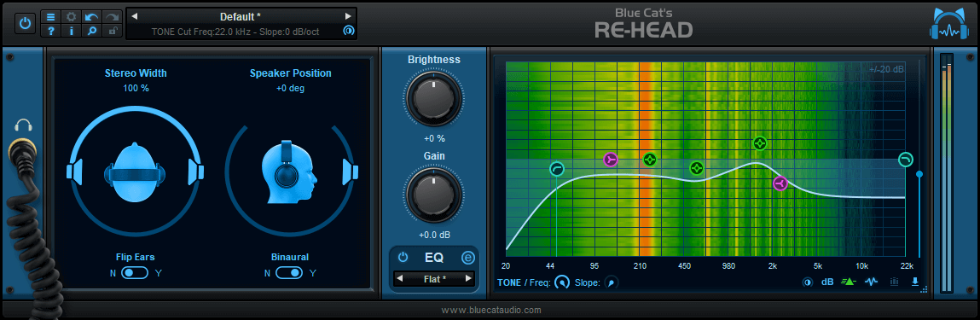Click the TONE Cut Freq status text

pyautogui.click(x=235, y=32)
